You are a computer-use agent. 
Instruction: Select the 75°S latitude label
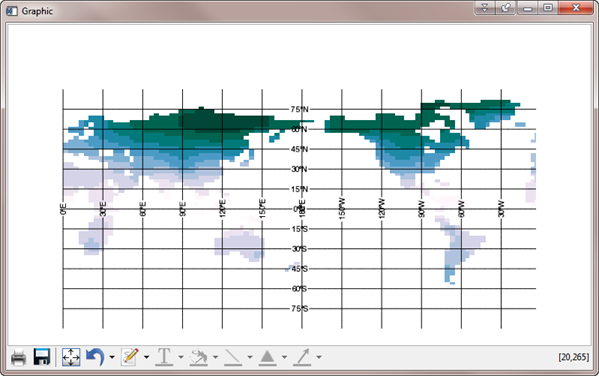pos(299,308)
